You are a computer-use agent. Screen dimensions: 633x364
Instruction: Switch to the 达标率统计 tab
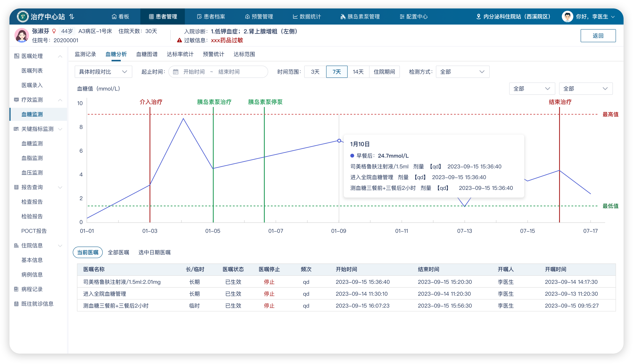(x=180, y=54)
